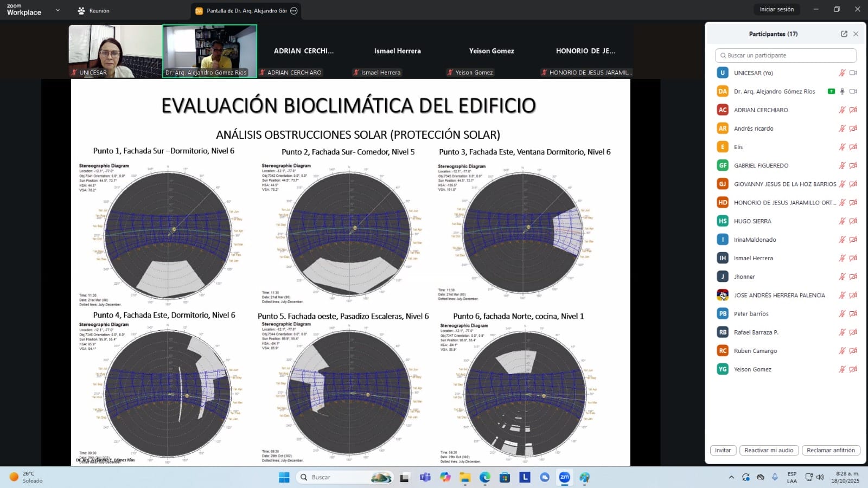Image resolution: width=868 pixels, height=488 pixels.
Task: Pop out the Participantes panel
Action: pyautogui.click(x=844, y=34)
